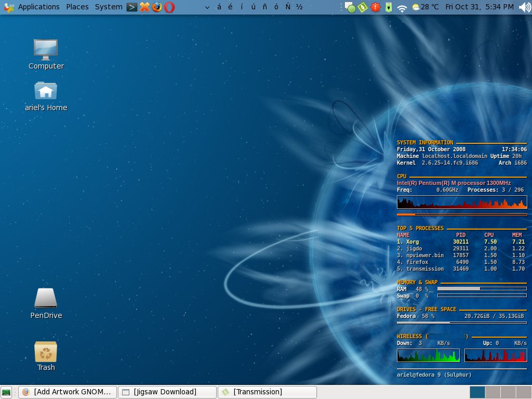Insert the á character from the palette
532x399 pixels.
219,7
